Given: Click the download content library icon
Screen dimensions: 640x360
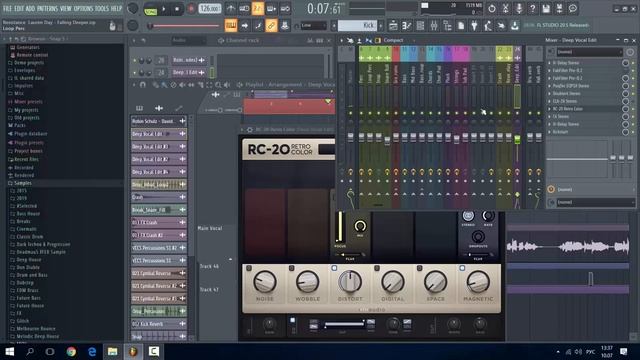Looking at the screenshot, I should click(x=515, y=26).
